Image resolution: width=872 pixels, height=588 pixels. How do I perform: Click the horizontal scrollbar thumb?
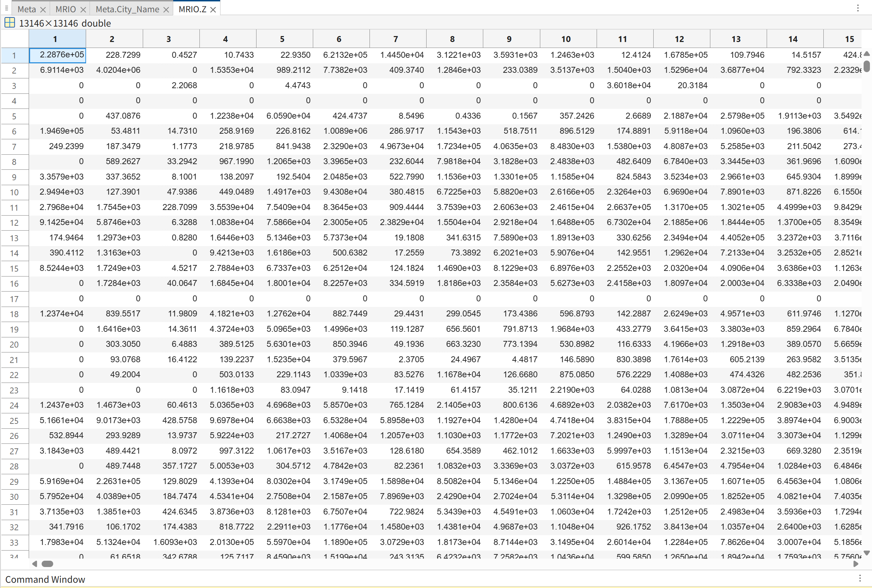tap(47, 563)
